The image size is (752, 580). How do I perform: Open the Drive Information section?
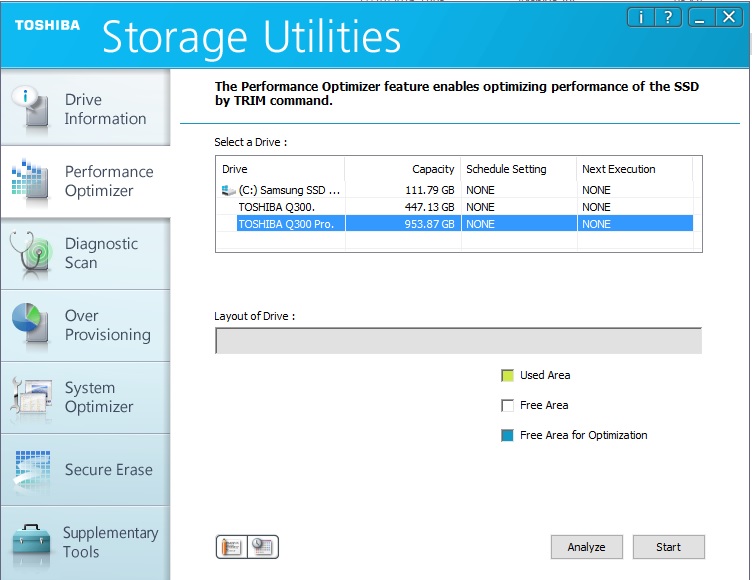85,107
